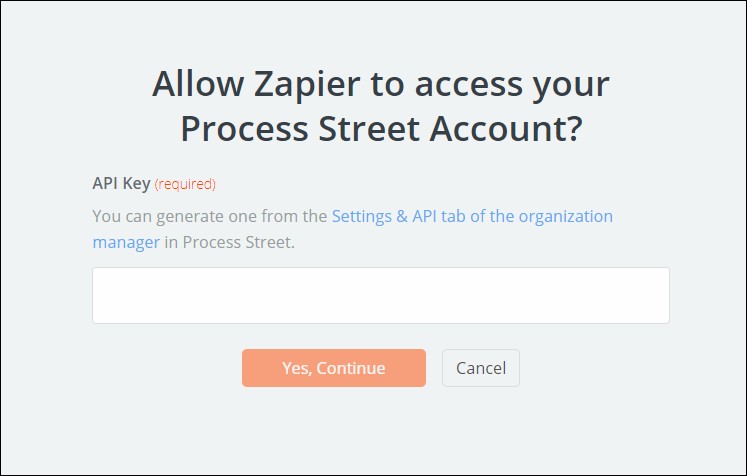The height and width of the screenshot is (476, 747).
Task: Dismiss dialog using the Cancel button
Action: click(x=481, y=368)
